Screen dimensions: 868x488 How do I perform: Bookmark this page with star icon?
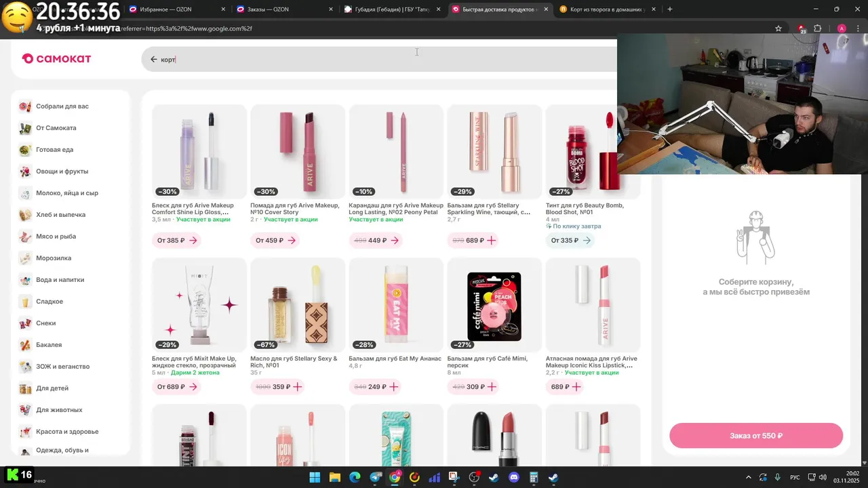778,28
